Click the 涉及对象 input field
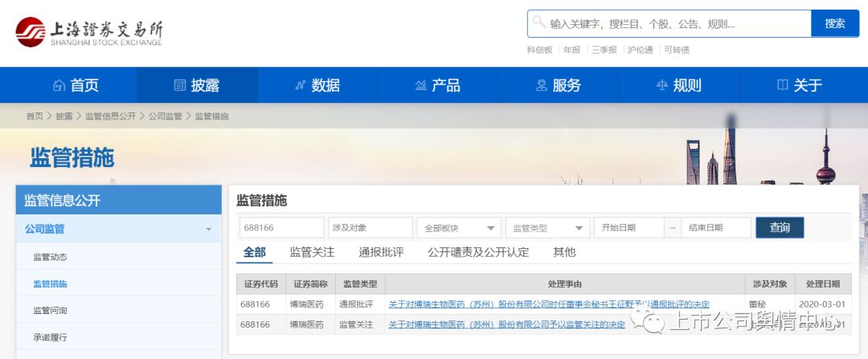The width and height of the screenshot is (868, 359). [x=371, y=227]
